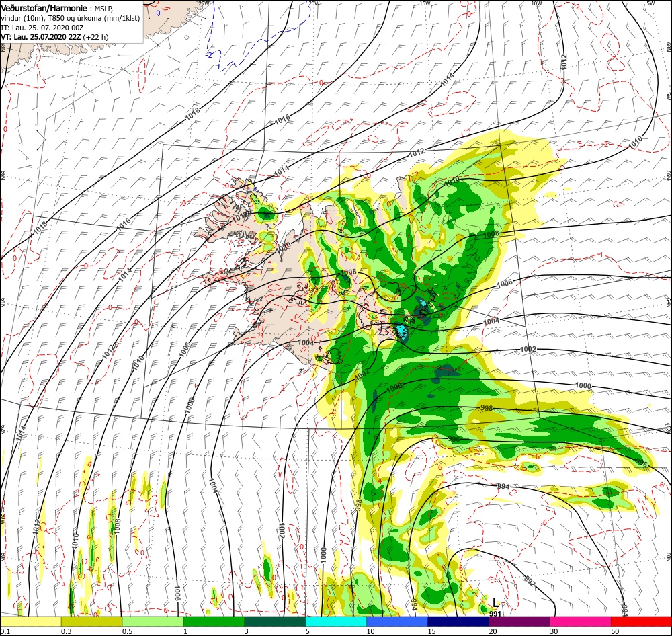
Task: Click the pale yellow 0.1–0.3 legend swatch
Action: pyautogui.click(x=30, y=621)
